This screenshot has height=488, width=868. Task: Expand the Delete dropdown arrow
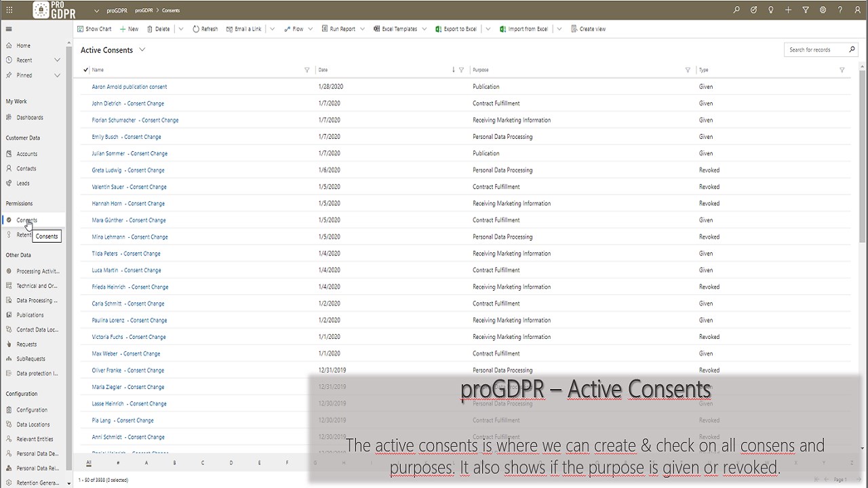181,29
